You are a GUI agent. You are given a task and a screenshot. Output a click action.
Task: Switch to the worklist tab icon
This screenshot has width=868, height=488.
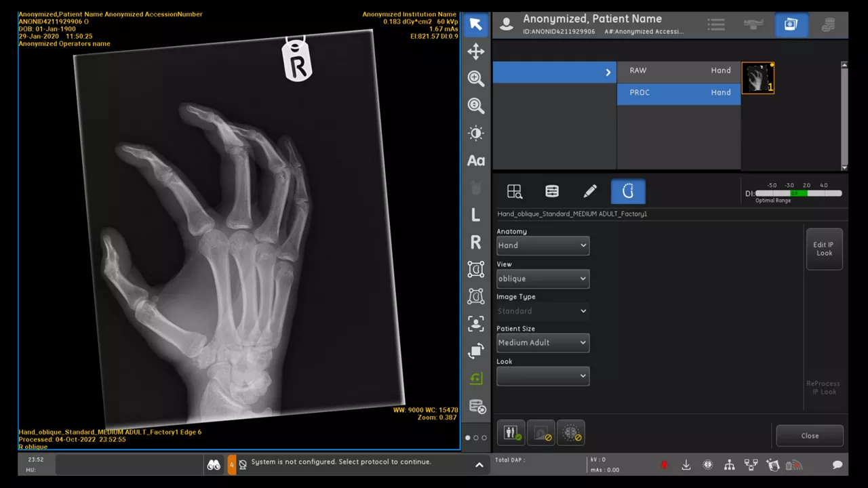(x=716, y=24)
